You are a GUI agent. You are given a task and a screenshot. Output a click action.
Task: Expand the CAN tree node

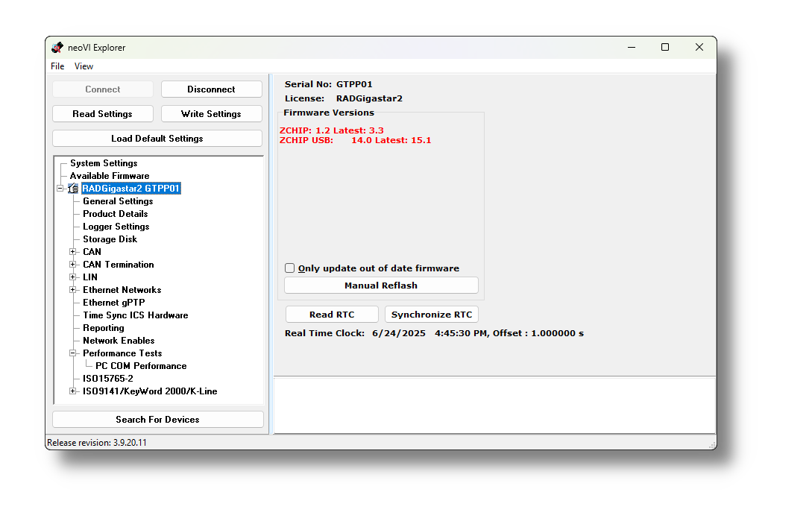click(72, 251)
